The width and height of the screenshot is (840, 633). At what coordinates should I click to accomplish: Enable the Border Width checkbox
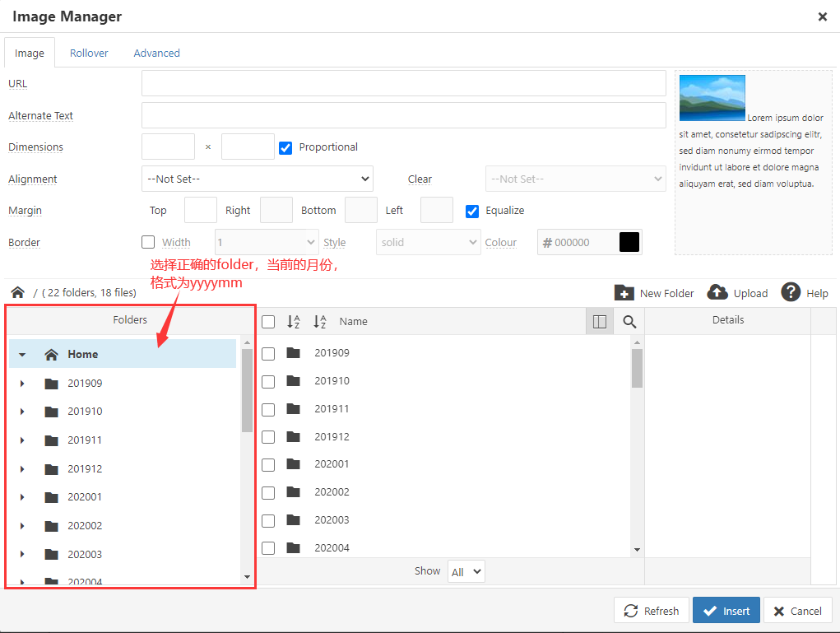coord(148,242)
